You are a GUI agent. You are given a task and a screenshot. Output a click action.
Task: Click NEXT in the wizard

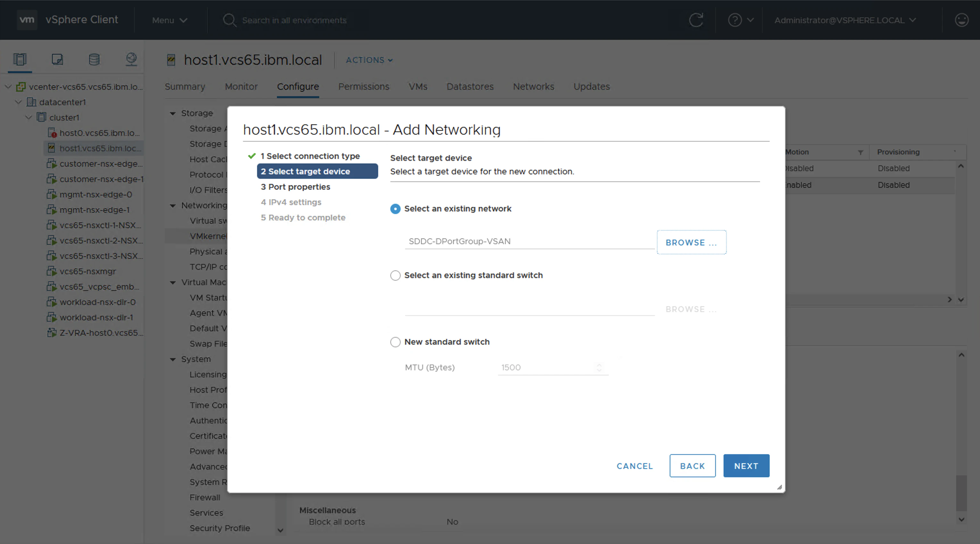tap(746, 466)
